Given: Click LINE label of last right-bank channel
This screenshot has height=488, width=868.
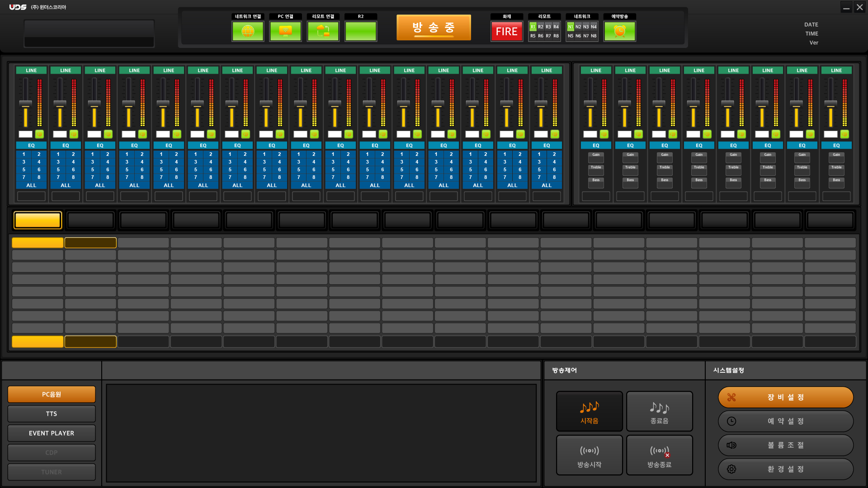Looking at the screenshot, I should (x=836, y=70).
